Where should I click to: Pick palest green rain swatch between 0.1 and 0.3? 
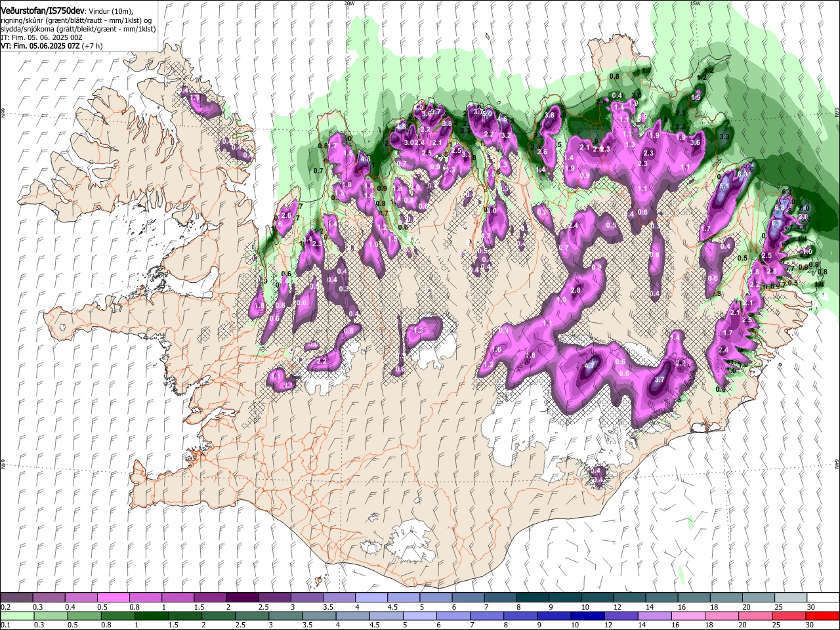tap(16, 616)
